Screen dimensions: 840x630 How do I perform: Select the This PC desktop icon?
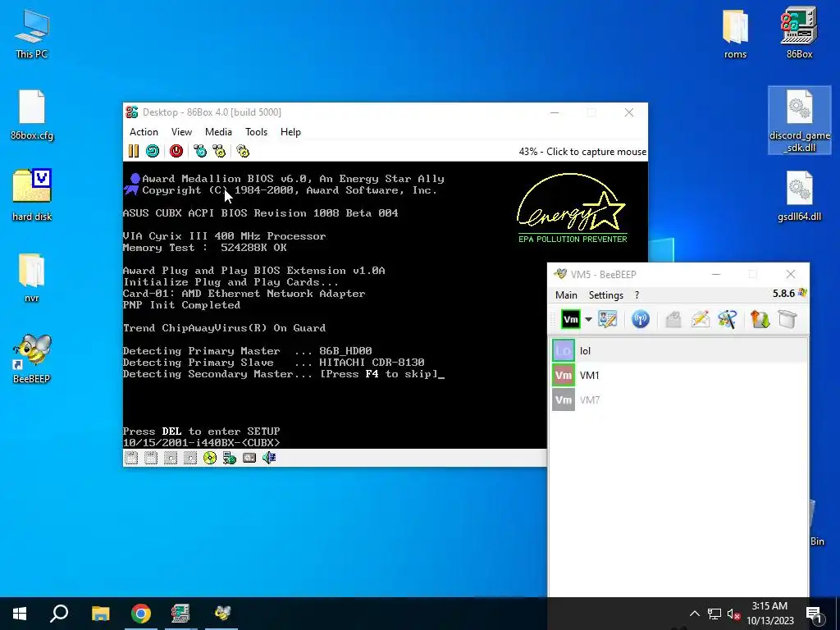(32, 33)
